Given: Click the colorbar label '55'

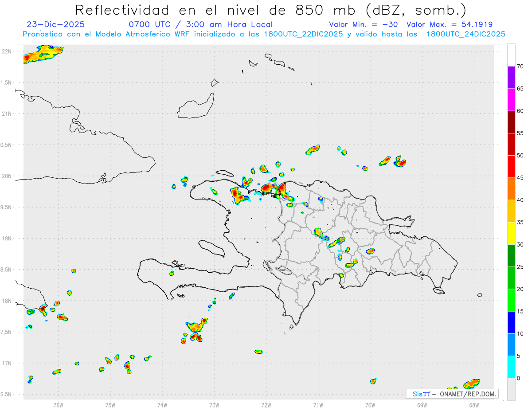Looking at the screenshot, I should click(520, 133).
